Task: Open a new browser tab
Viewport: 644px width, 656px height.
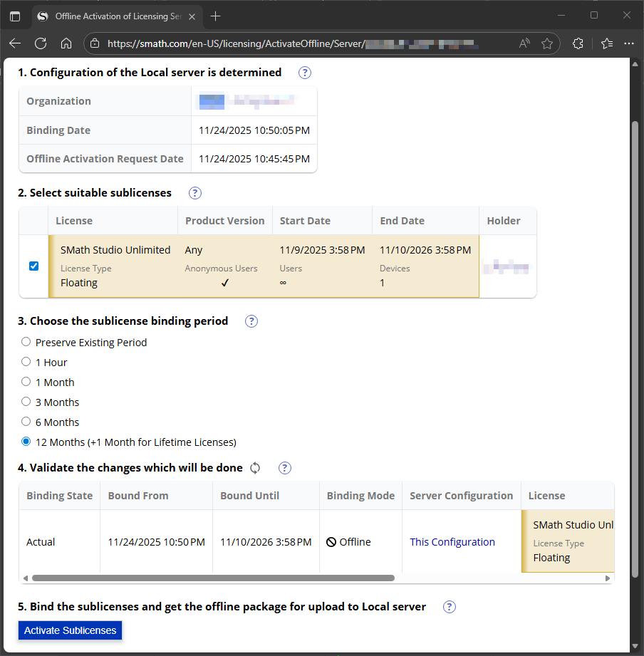Action: (x=216, y=16)
